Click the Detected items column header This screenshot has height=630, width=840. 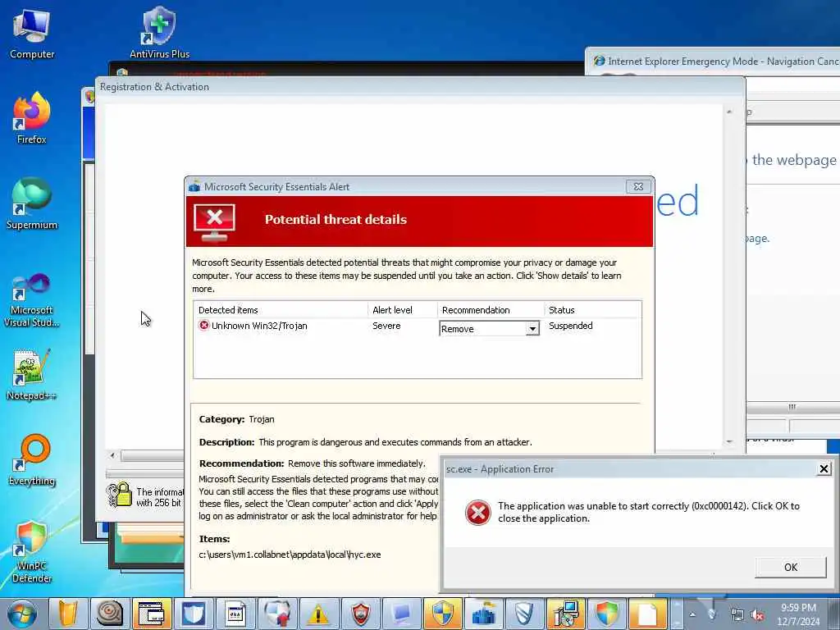point(281,309)
